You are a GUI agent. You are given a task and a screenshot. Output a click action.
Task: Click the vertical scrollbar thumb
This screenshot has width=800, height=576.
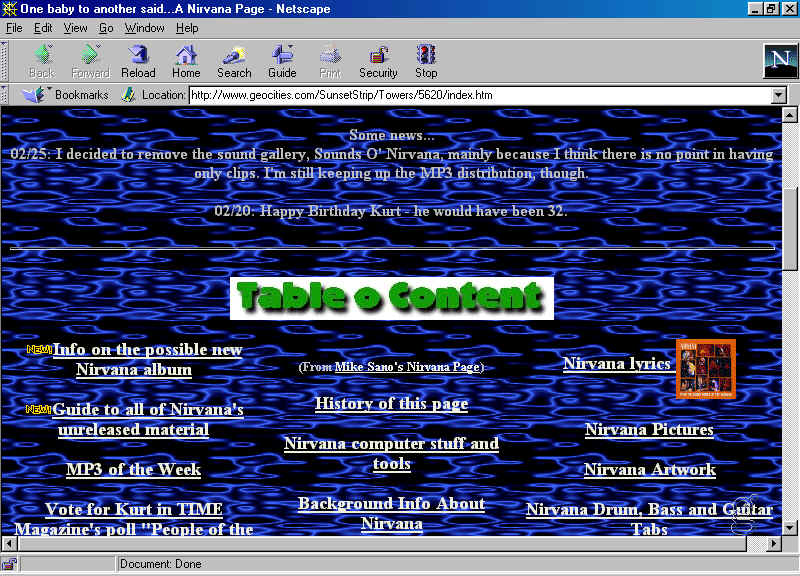790,229
